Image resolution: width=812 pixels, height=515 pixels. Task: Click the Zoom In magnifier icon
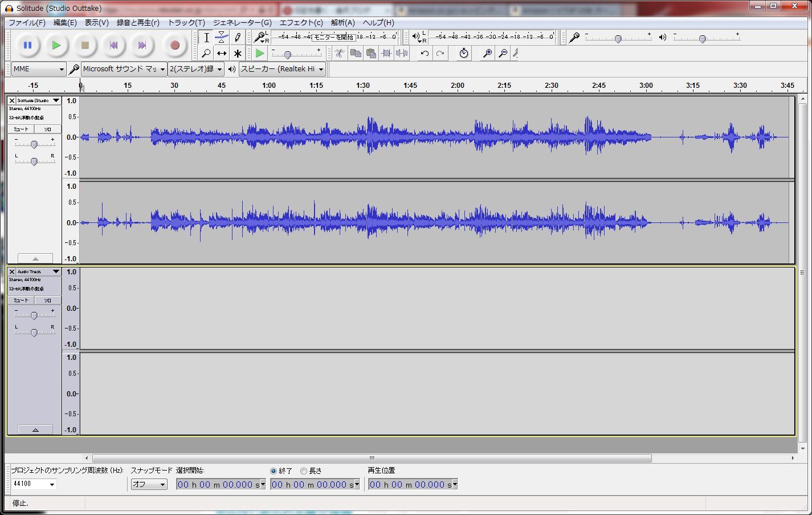(x=487, y=54)
